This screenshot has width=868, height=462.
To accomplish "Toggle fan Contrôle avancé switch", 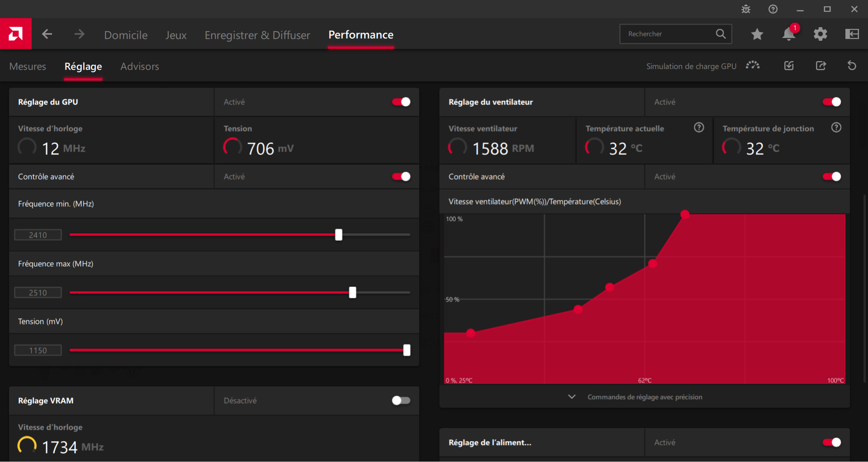I will (x=832, y=176).
